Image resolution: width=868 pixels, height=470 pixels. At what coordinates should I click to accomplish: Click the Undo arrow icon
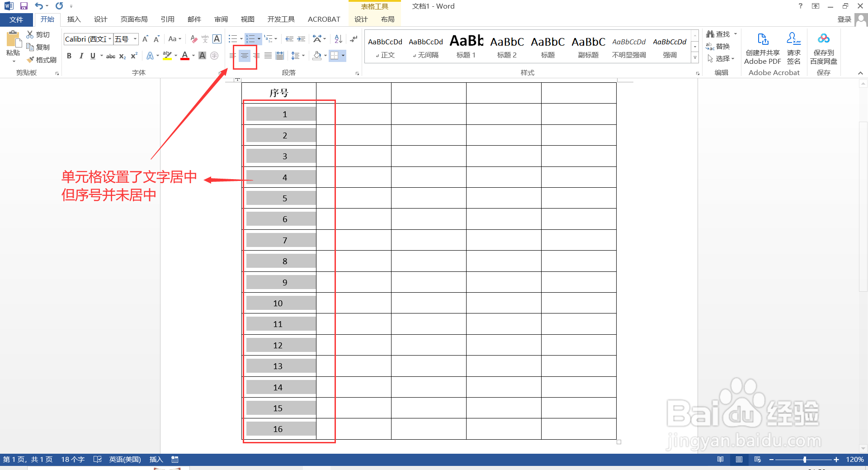click(x=39, y=6)
